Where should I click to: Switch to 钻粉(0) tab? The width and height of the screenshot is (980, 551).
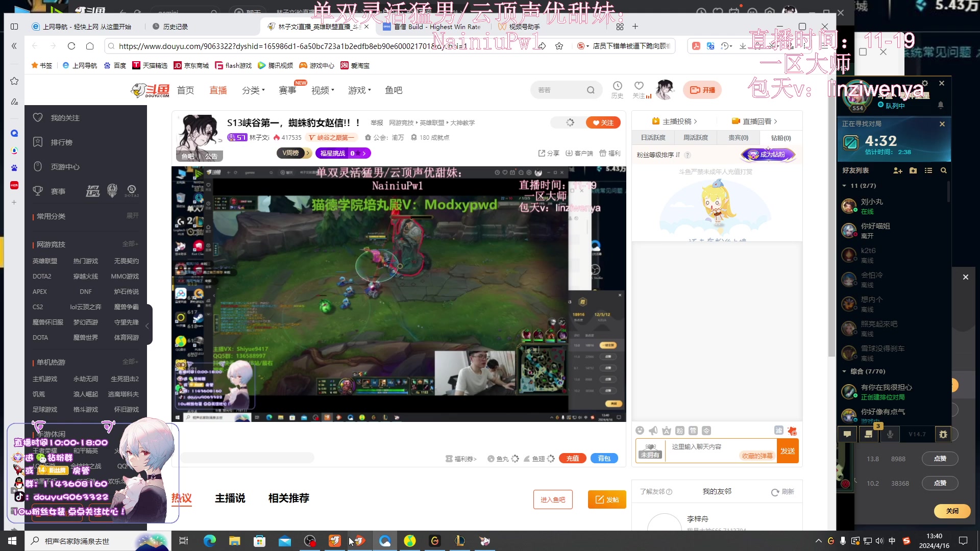(781, 138)
